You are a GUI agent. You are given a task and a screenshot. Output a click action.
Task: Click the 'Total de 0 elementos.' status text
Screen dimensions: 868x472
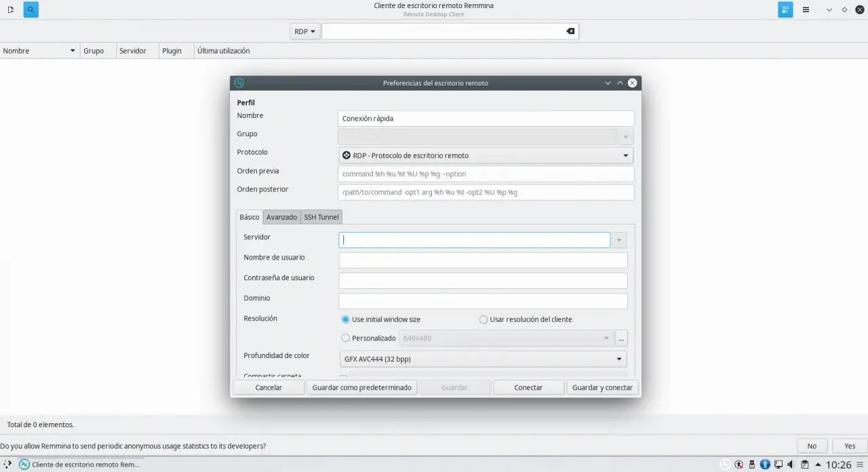[x=40, y=425]
